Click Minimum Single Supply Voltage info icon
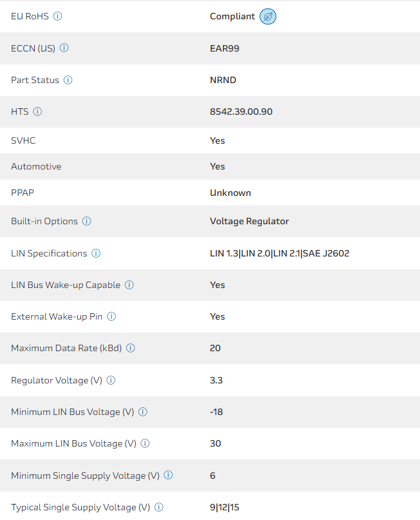Screen dimensions: 420x520 click(x=168, y=476)
